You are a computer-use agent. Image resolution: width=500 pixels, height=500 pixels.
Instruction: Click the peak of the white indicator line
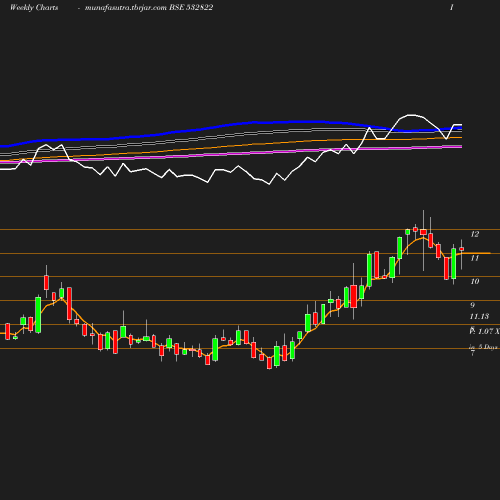(412, 115)
